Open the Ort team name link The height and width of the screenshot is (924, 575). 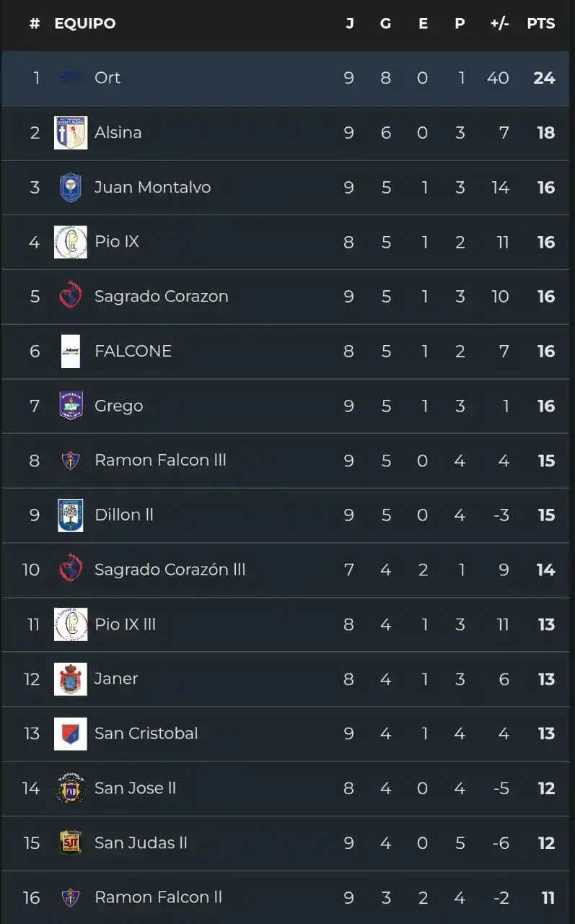[107, 78]
